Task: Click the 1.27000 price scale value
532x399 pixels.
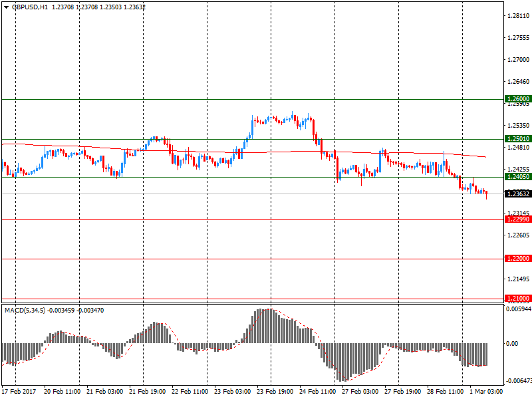Action: tap(518, 60)
